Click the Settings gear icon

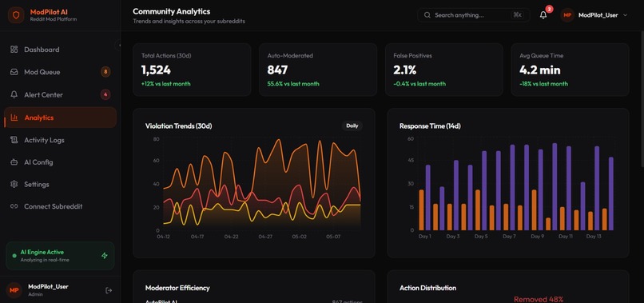click(14, 184)
